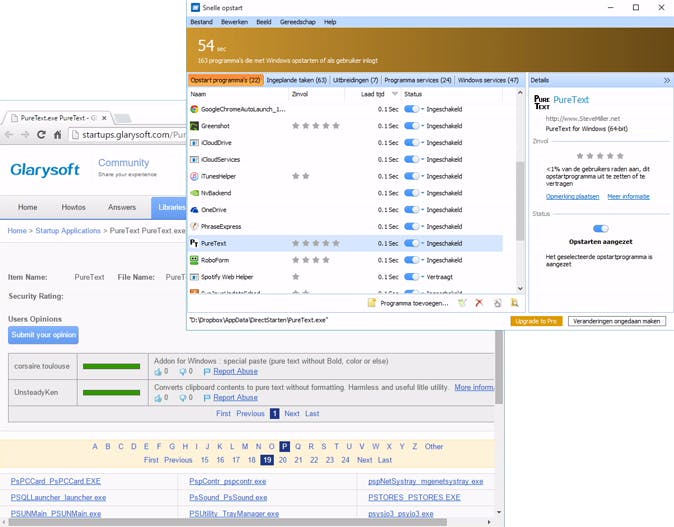Toggle iCloudDrive startup switch
The image size is (674, 527).
(x=411, y=143)
